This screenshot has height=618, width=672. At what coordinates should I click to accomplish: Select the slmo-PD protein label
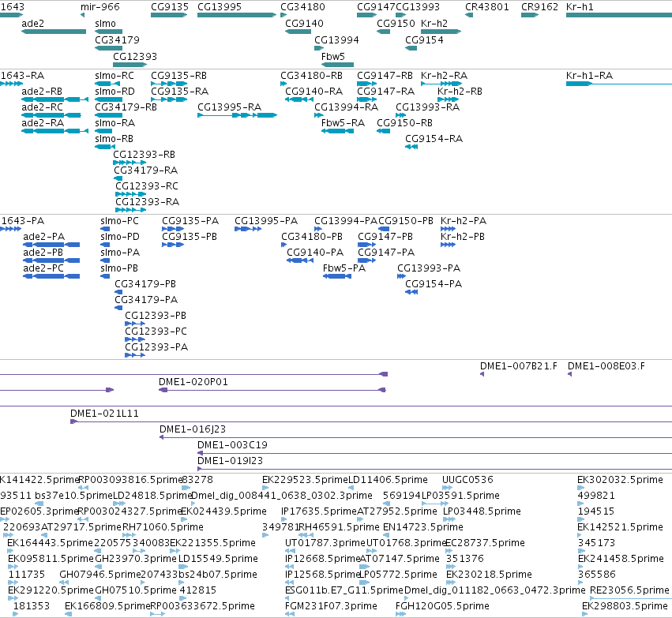click(119, 237)
